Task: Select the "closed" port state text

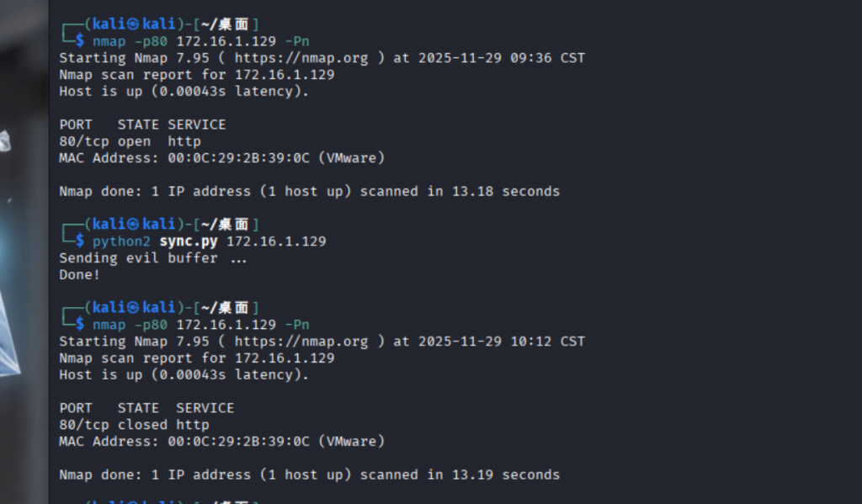Action: [x=142, y=425]
